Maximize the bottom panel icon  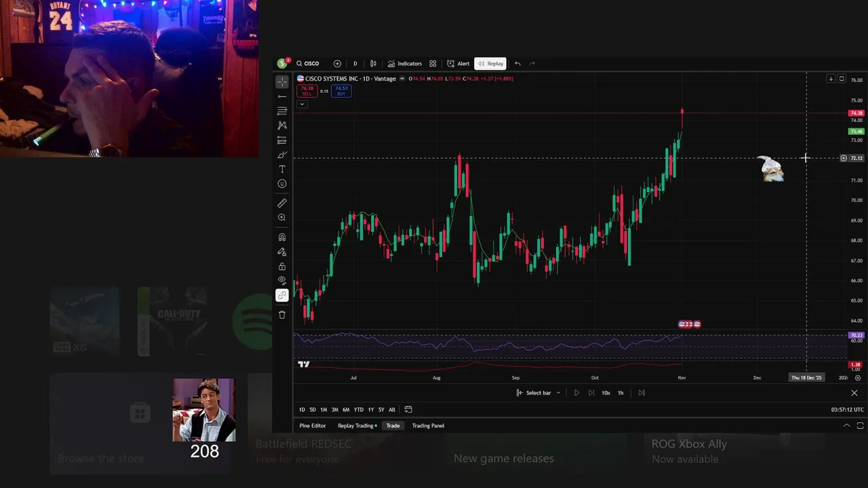pyautogui.click(x=860, y=426)
